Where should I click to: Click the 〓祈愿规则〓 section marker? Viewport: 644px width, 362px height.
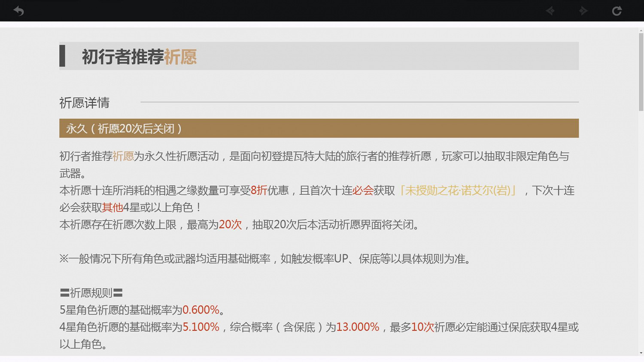point(91,293)
